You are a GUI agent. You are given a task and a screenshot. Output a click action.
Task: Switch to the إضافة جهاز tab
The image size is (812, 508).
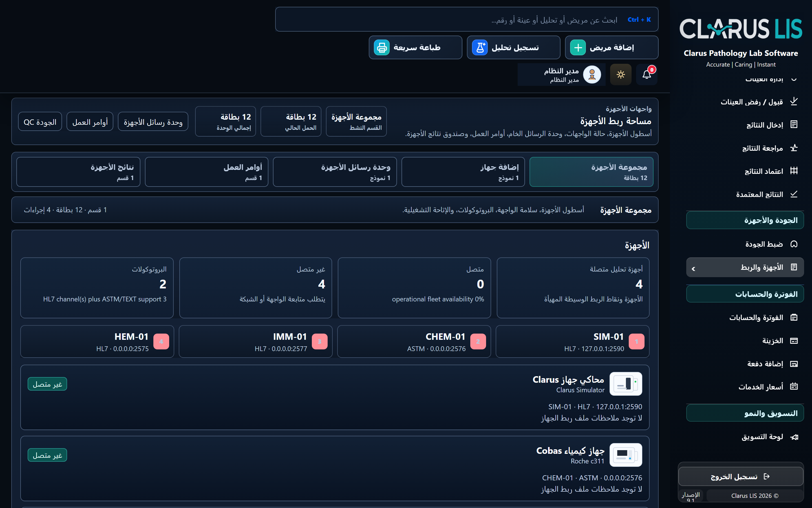coord(463,172)
